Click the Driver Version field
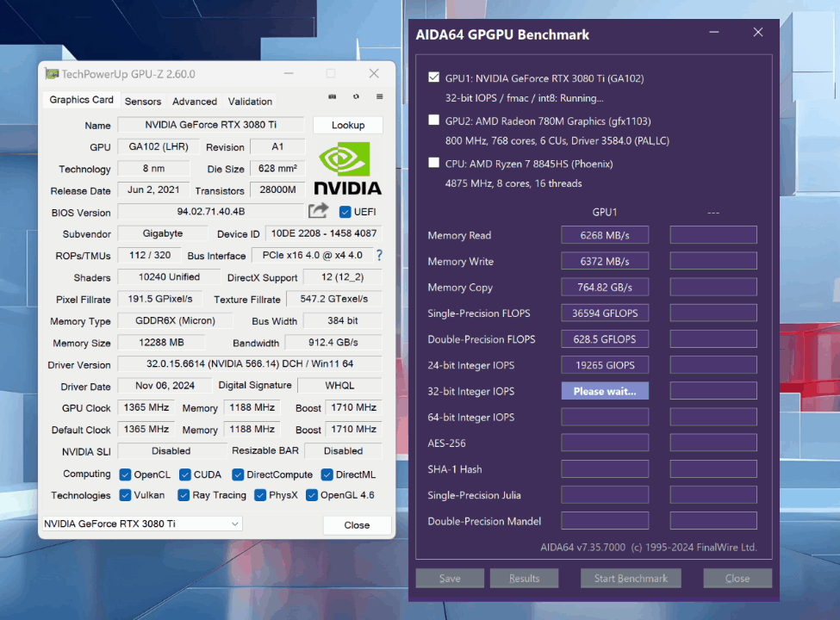This screenshot has width=840, height=620. [250, 363]
